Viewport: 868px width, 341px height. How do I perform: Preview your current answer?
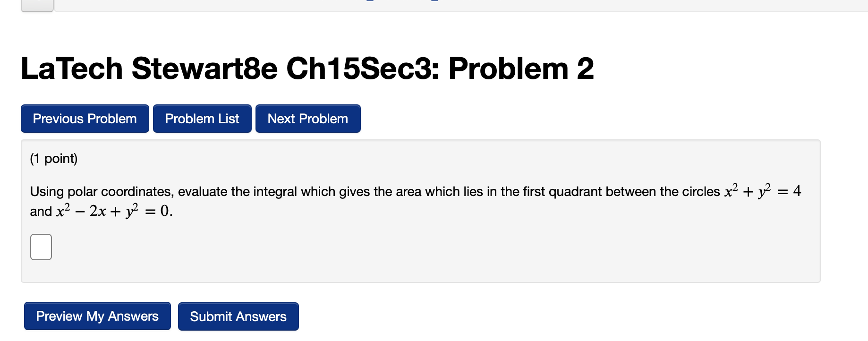click(97, 316)
